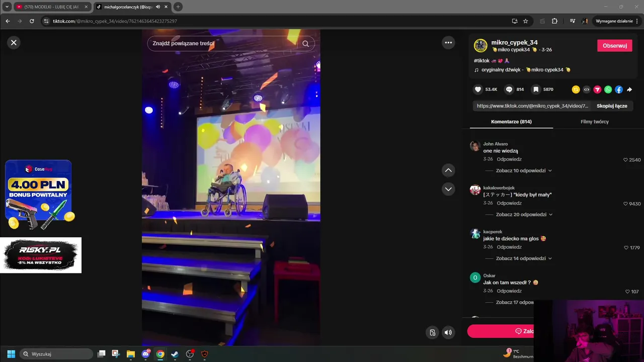The image size is (644, 362).
Task: Go to next video with down arrow
Action: point(448,189)
